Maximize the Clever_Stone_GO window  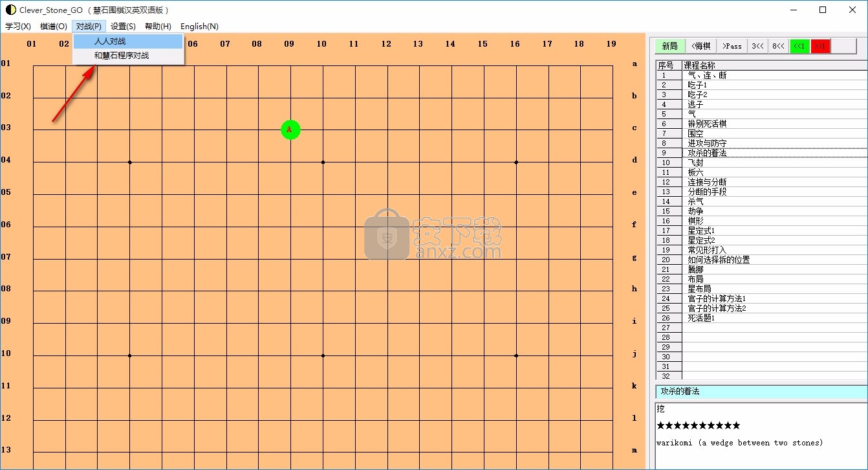click(x=823, y=10)
